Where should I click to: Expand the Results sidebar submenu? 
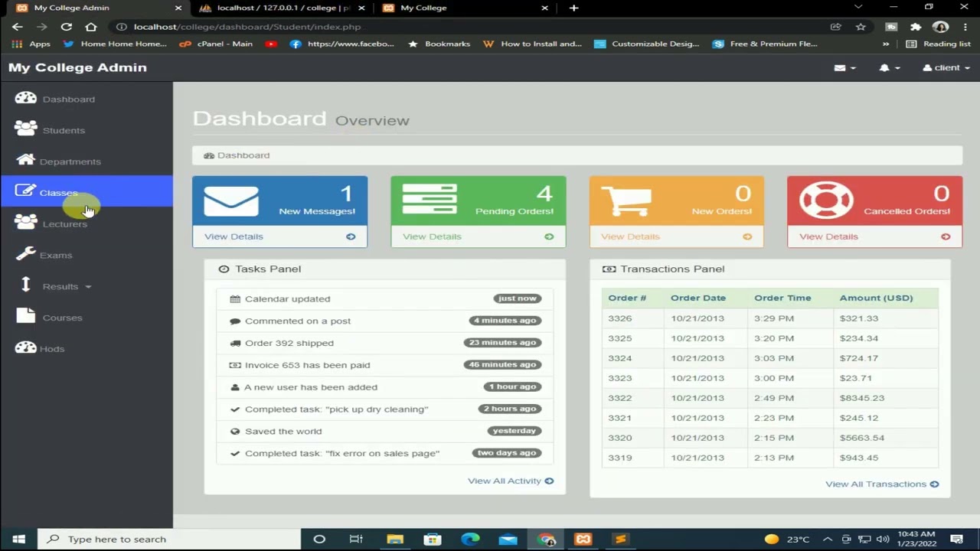click(x=67, y=286)
